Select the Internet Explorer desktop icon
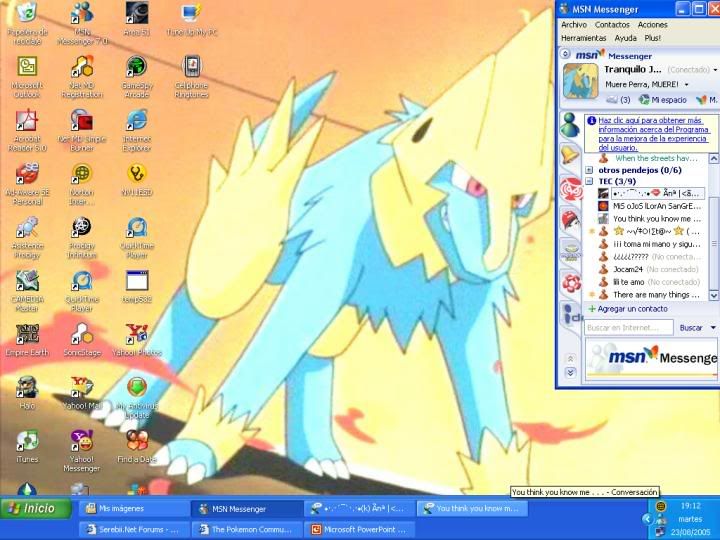 pos(137,131)
